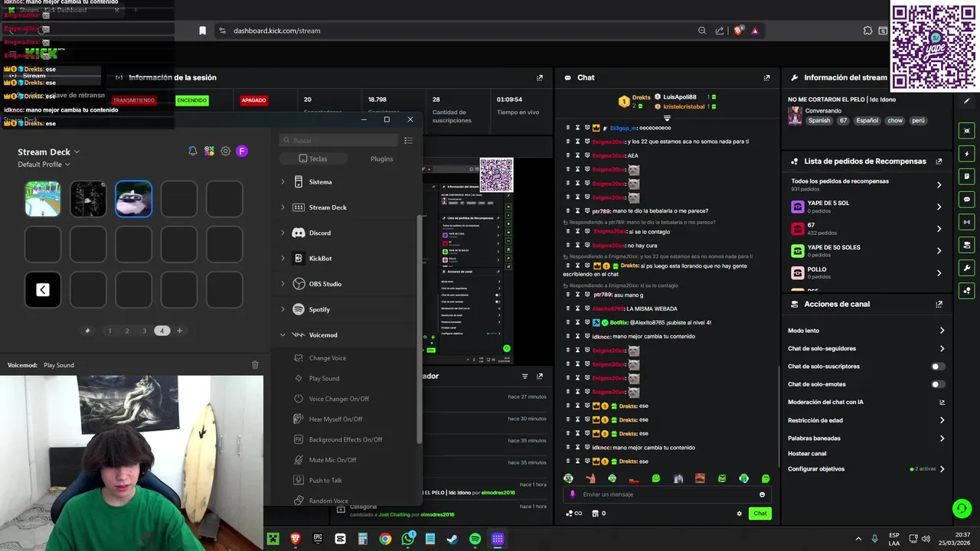
Task: Select the Plugins tab
Action: (x=381, y=158)
